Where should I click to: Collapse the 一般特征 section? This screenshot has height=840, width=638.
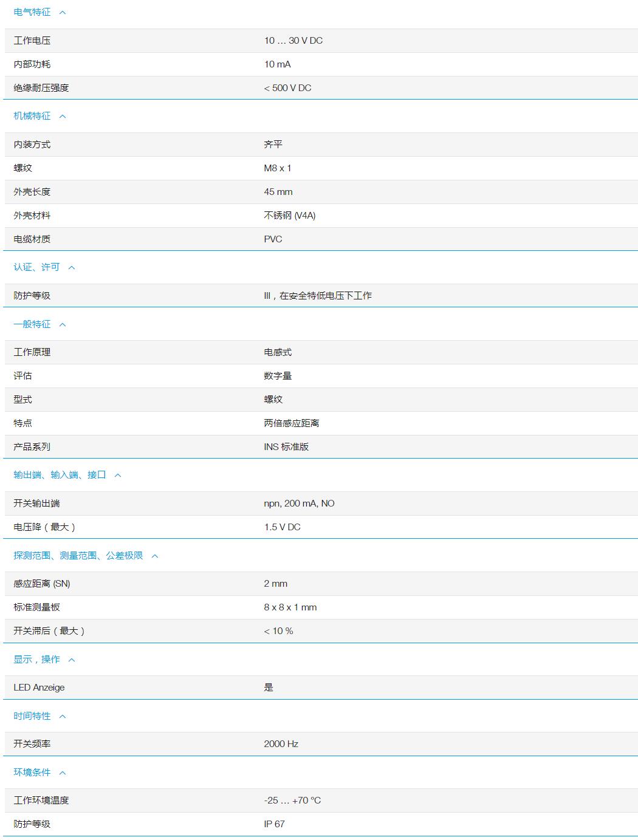click(61, 324)
